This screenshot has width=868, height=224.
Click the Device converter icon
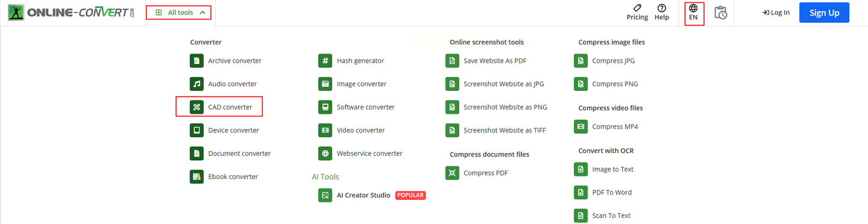197,130
